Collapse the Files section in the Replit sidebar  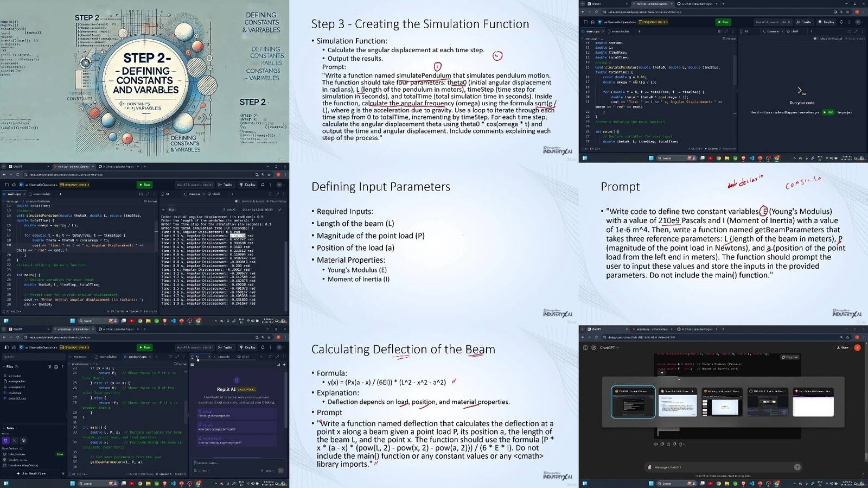[x=4, y=366]
